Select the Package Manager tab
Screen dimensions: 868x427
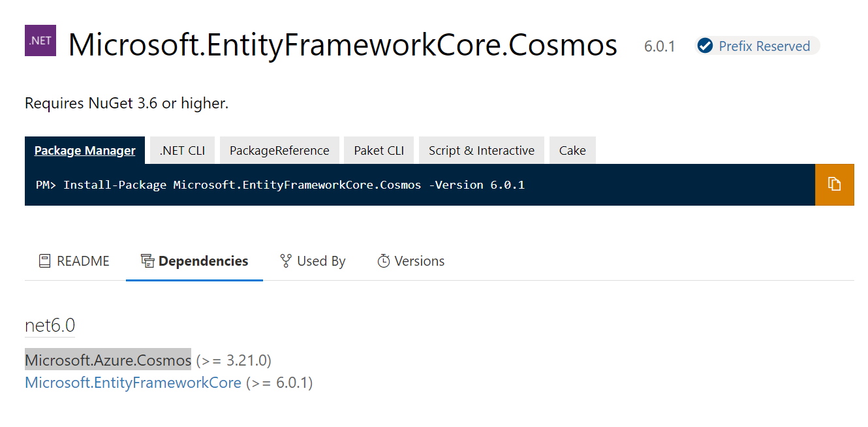85,150
